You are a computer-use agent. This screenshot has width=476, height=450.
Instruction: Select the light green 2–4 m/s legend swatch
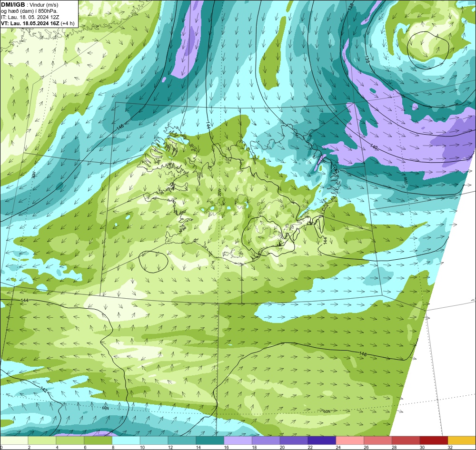click(42, 440)
